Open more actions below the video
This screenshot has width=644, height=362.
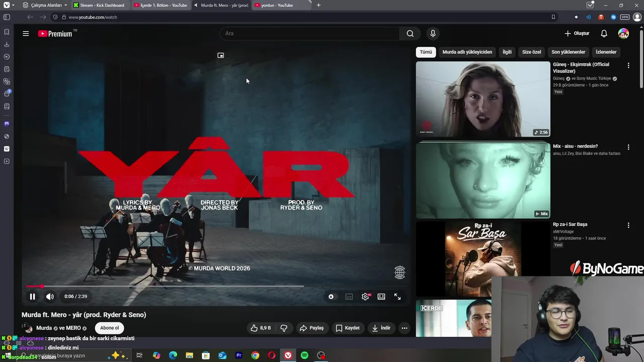[404, 328]
